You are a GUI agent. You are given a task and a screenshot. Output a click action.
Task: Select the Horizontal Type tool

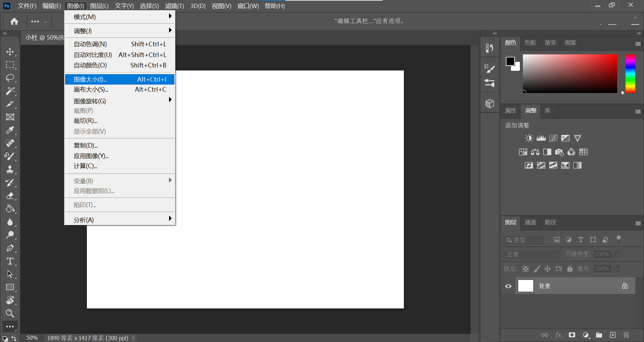[10, 261]
